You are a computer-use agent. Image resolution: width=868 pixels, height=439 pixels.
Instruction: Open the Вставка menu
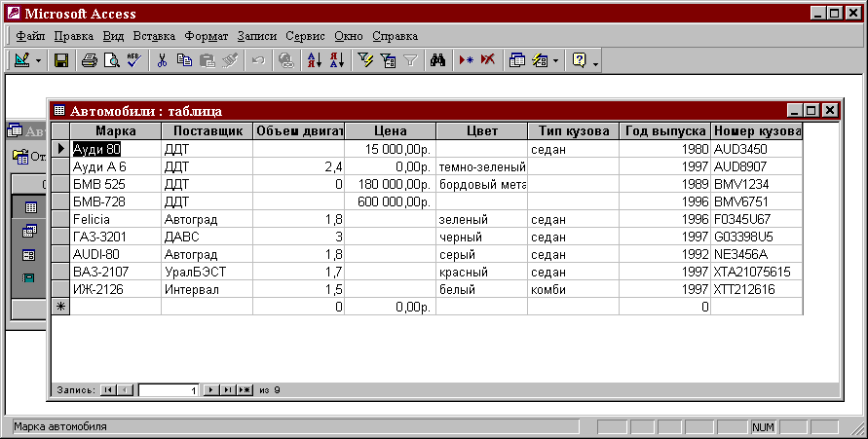click(154, 36)
